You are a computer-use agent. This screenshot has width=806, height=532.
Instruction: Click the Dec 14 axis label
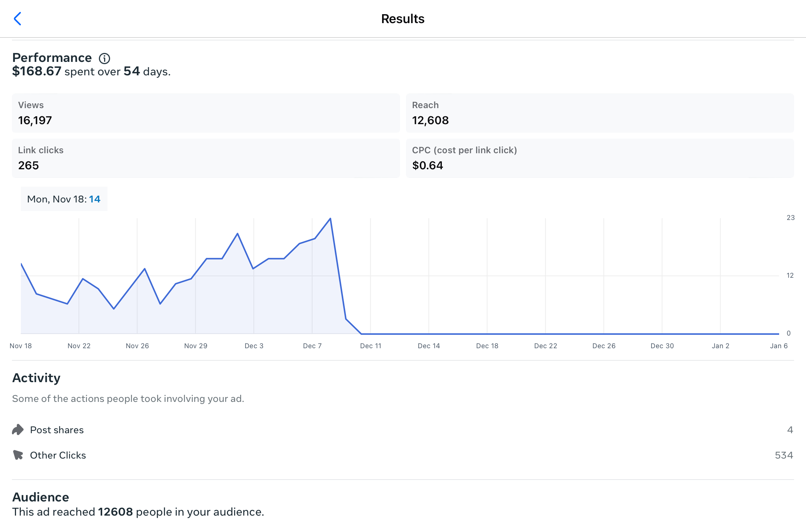coord(429,346)
